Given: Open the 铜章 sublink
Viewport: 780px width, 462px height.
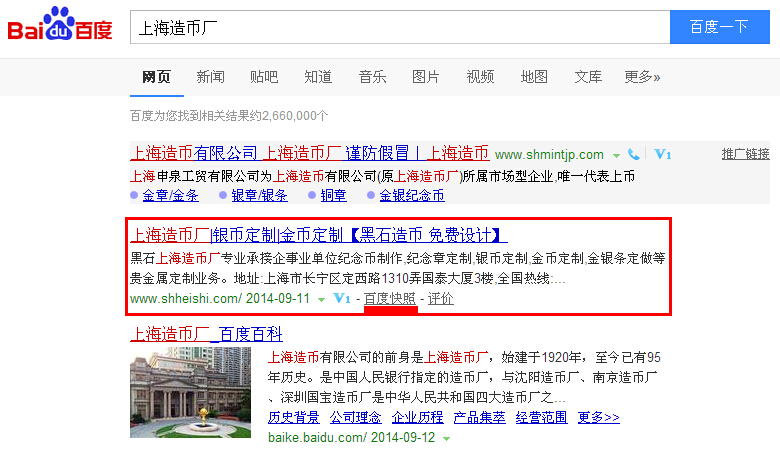Looking at the screenshot, I should [x=333, y=195].
